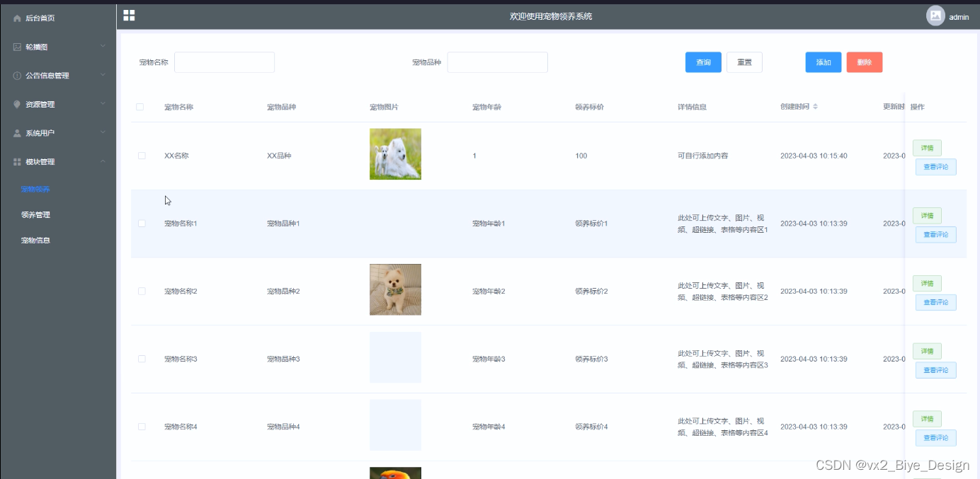
Task: Open 查看评论 for row 宠物名称3
Action: point(936,370)
